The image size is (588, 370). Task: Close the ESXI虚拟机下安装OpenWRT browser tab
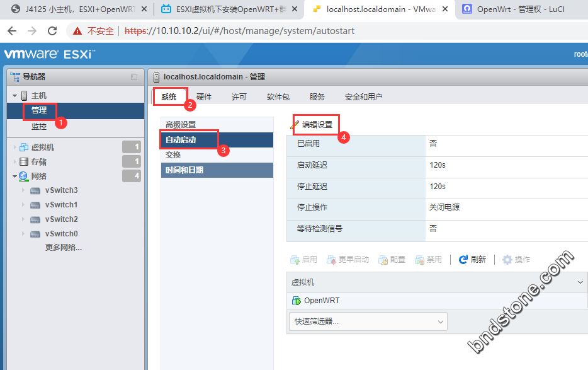[x=295, y=9]
